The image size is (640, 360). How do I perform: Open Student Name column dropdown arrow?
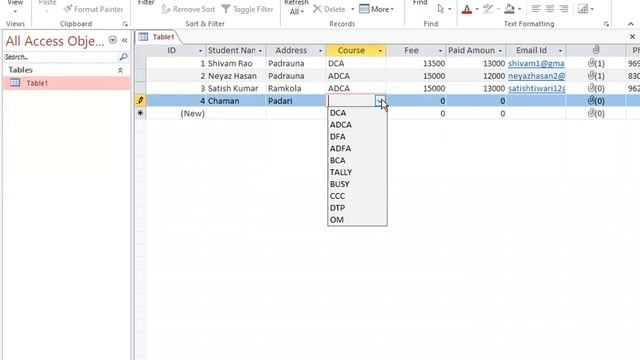coord(260,51)
